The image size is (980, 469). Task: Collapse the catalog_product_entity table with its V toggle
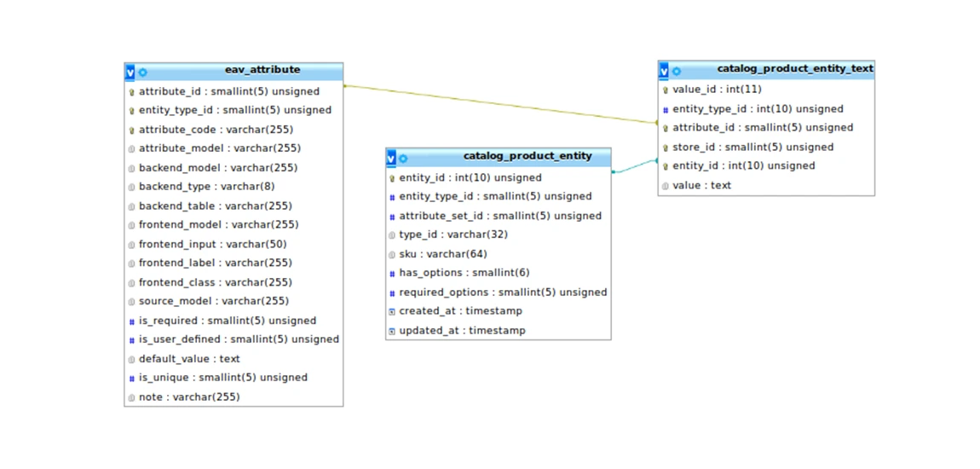391,159
